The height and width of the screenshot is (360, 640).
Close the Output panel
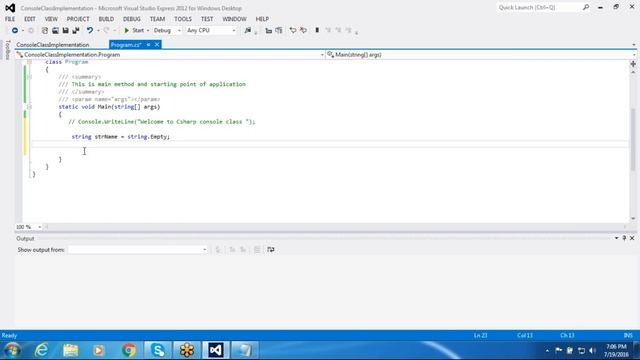[x=632, y=238]
